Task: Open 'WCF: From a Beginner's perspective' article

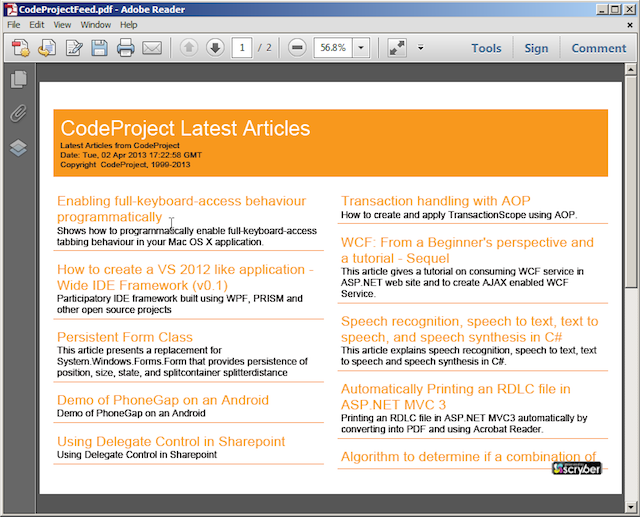Action: [x=467, y=250]
